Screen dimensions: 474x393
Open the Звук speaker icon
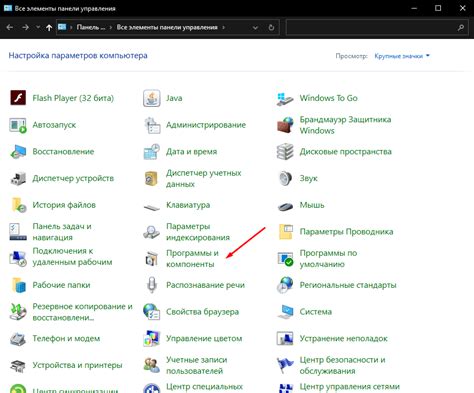[x=285, y=178]
